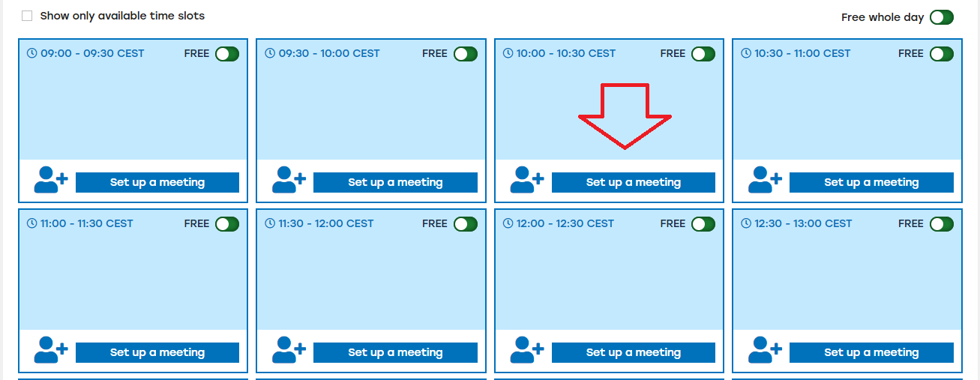Image resolution: width=980 pixels, height=380 pixels.
Task: Toggle FREE switch for 10:00 - 10:30 slot
Action: coord(703,54)
